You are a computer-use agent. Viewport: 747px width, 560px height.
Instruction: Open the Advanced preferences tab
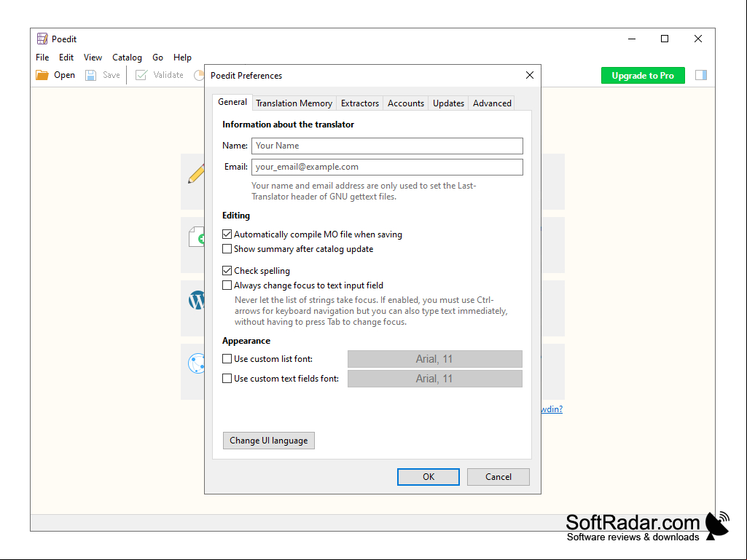tap(492, 103)
